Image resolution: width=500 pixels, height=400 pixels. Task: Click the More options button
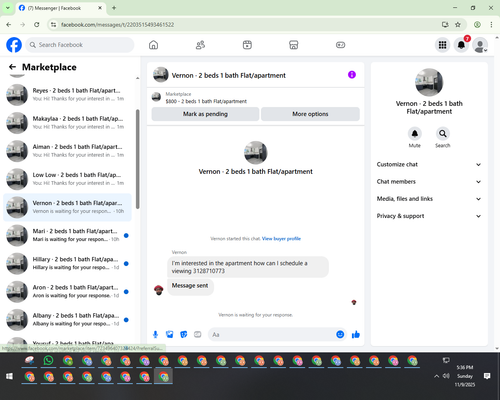click(x=310, y=114)
